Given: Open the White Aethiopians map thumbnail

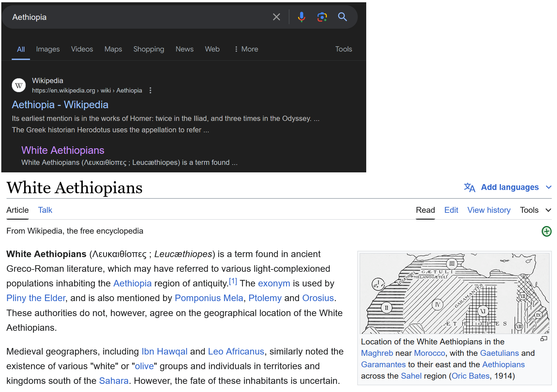Looking at the screenshot, I should 455,294.
